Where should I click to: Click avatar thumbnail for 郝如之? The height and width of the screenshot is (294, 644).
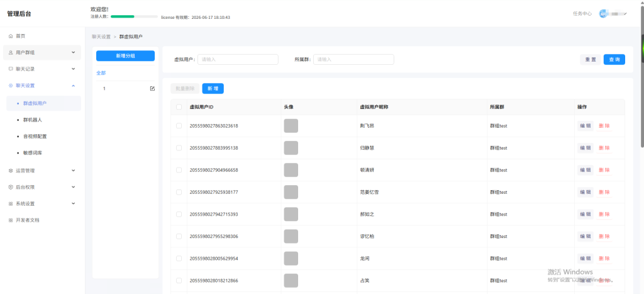(291, 214)
